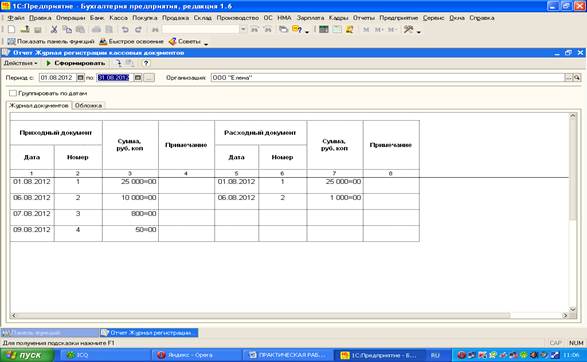The height and width of the screenshot is (362, 587).
Task: Click the Быстрое освоение button
Action: [131, 42]
